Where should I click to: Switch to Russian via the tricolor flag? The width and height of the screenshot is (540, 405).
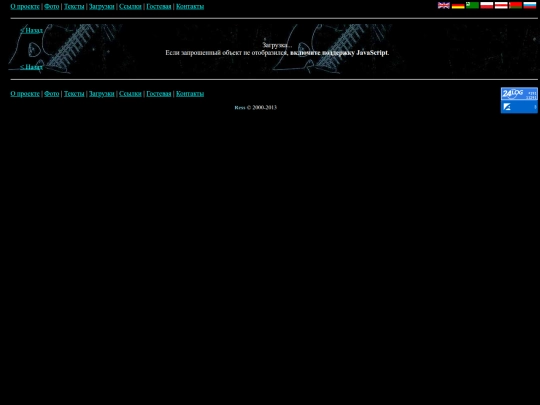tap(530, 5)
